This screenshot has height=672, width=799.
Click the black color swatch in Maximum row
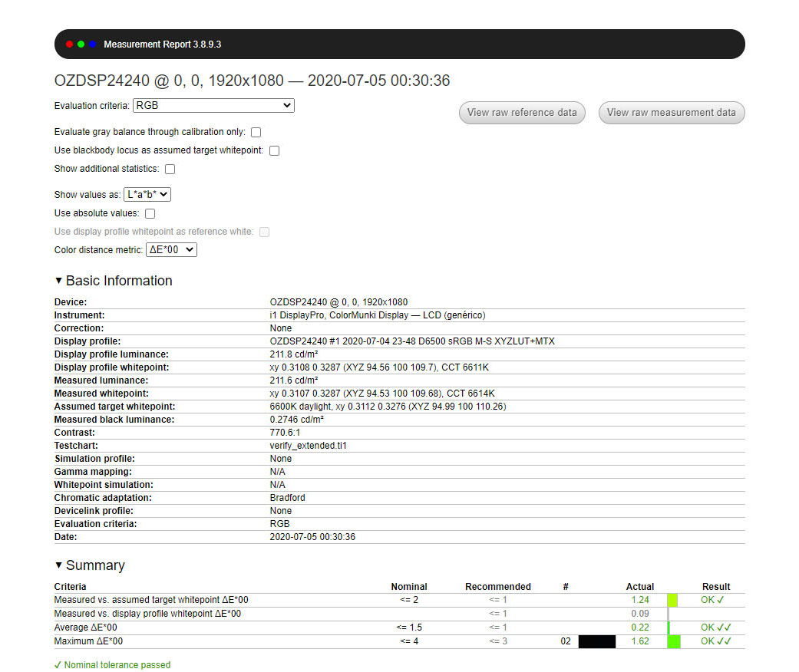click(596, 641)
